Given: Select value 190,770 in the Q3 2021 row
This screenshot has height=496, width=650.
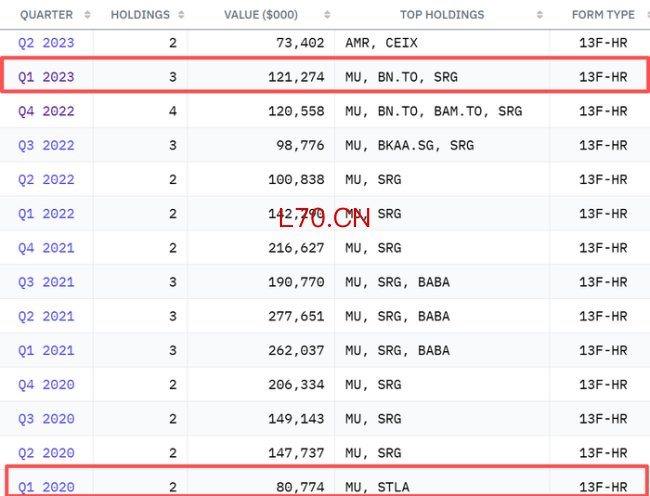Looking at the screenshot, I should [x=296, y=282].
